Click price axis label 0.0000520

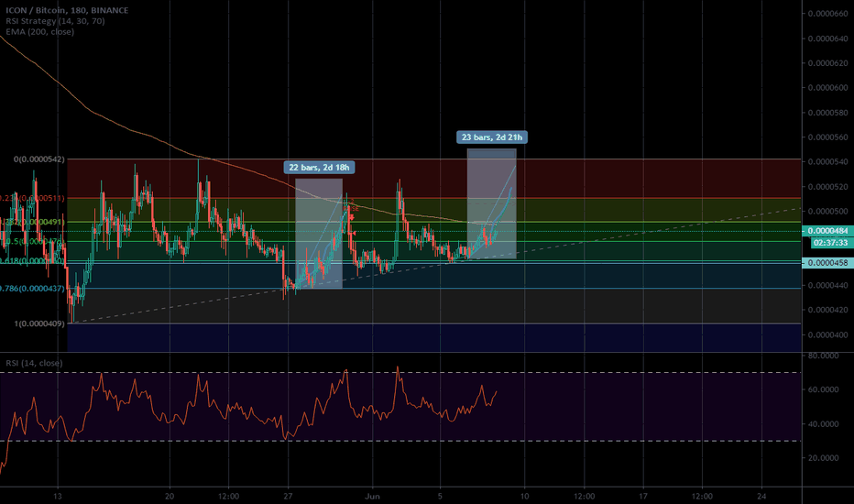pyautogui.click(x=827, y=187)
